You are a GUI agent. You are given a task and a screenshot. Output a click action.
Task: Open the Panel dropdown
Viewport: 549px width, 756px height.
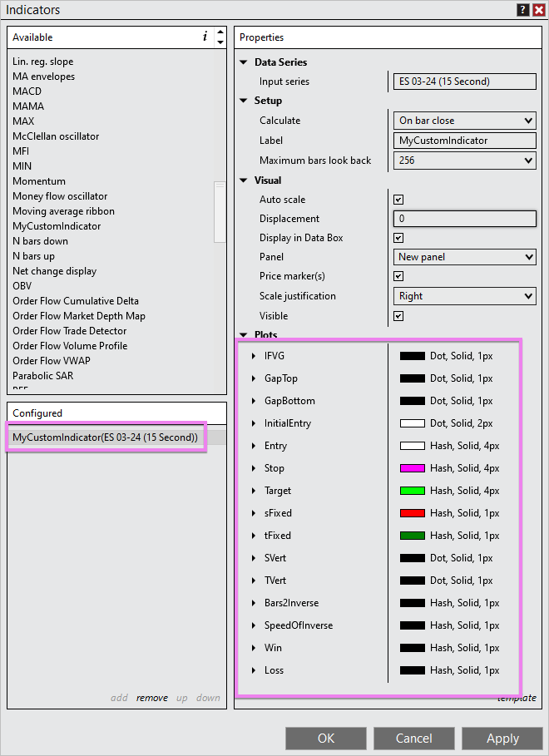coord(465,257)
